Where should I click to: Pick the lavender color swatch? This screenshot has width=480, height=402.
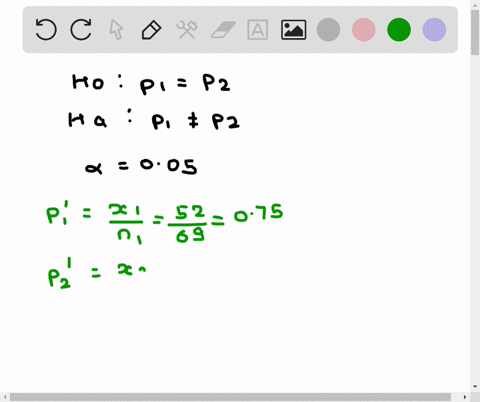click(x=434, y=30)
